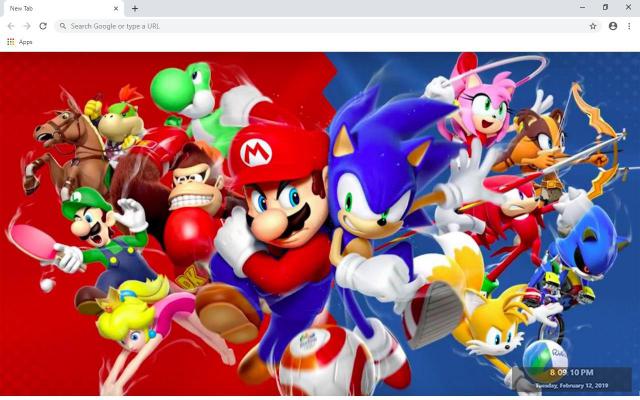Minimize the Chrome window
640x400 pixels.
pyautogui.click(x=582, y=7)
